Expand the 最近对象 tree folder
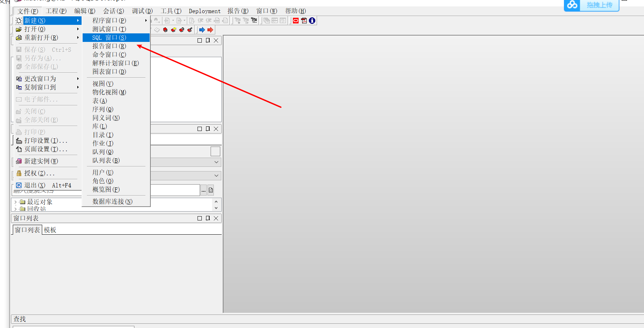 [16, 202]
